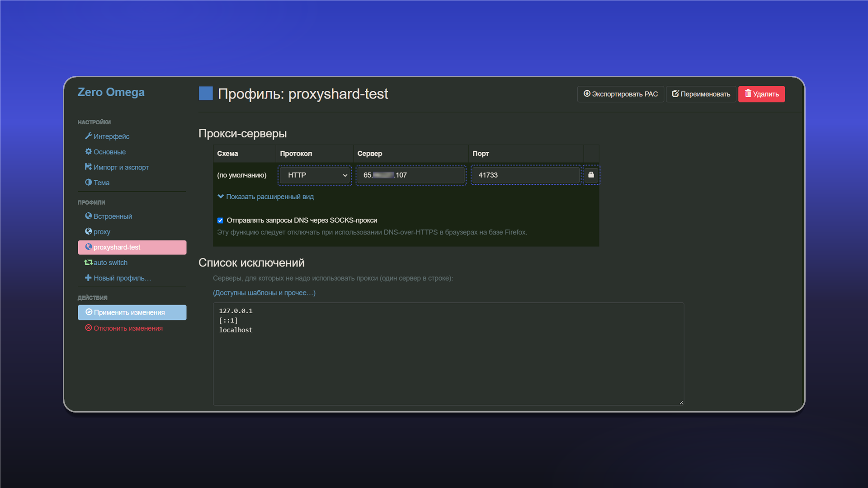The height and width of the screenshot is (488, 868).
Task: Click the Server address input field
Action: [411, 175]
